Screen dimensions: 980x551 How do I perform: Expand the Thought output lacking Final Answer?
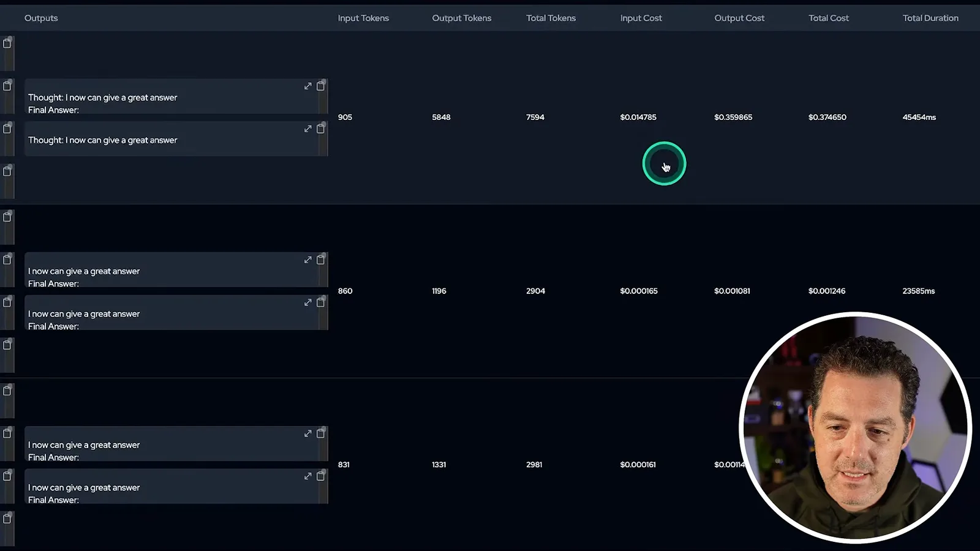(x=308, y=129)
